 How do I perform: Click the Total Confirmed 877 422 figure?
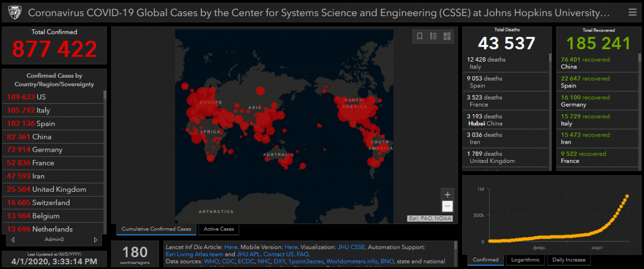pyautogui.click(x=54, y=49)
